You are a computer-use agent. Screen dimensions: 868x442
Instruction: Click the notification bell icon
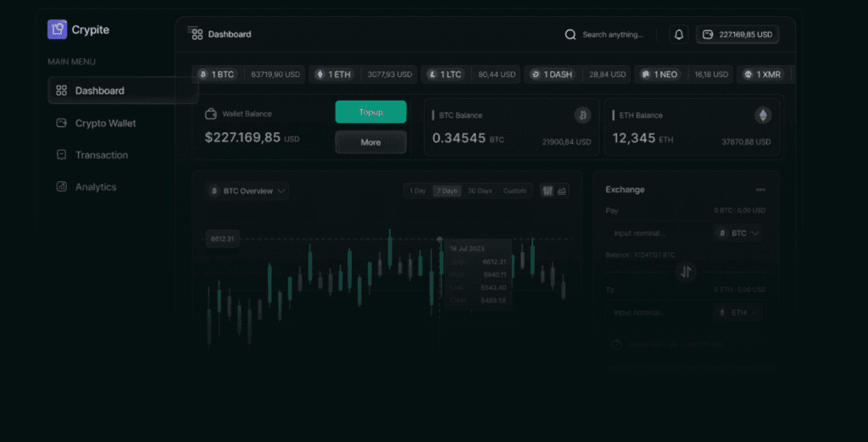(x=679, y=35)
